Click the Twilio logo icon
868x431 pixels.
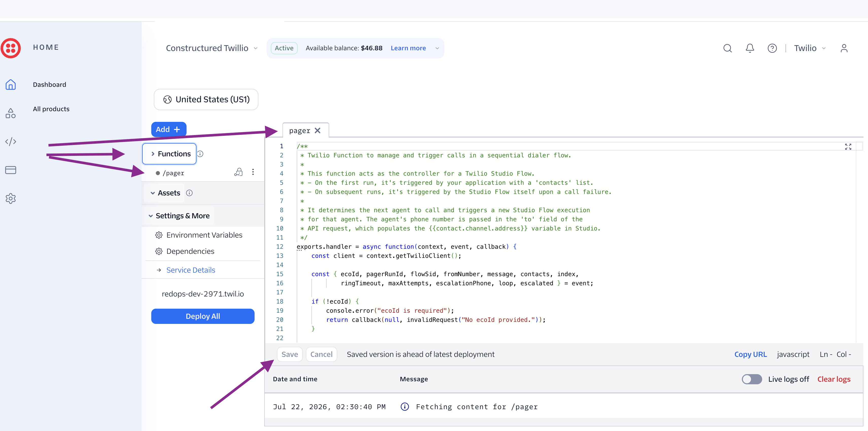[x=11, y=48]
